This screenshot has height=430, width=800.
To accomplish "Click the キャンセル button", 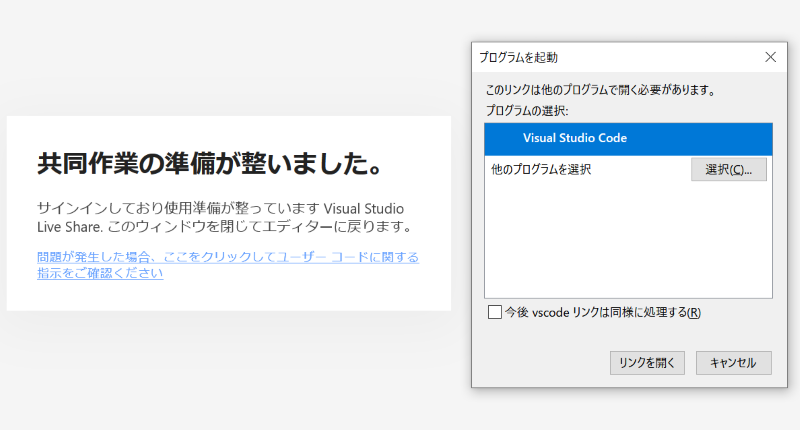I will pyautogui.click(x=733, y=363).
